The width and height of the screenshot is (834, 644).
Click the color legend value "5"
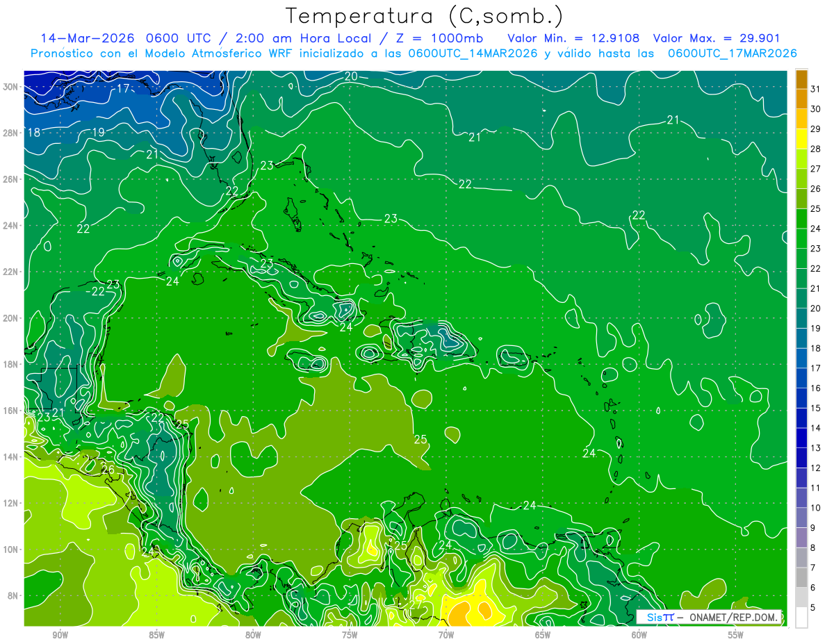pyautogui.click(x=814, y=608)
